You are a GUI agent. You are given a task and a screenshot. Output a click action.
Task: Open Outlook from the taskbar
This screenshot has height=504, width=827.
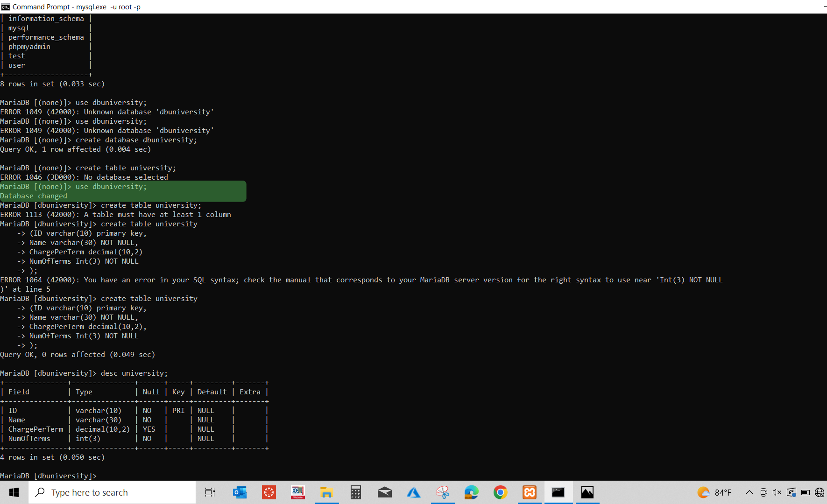point(240,492)
